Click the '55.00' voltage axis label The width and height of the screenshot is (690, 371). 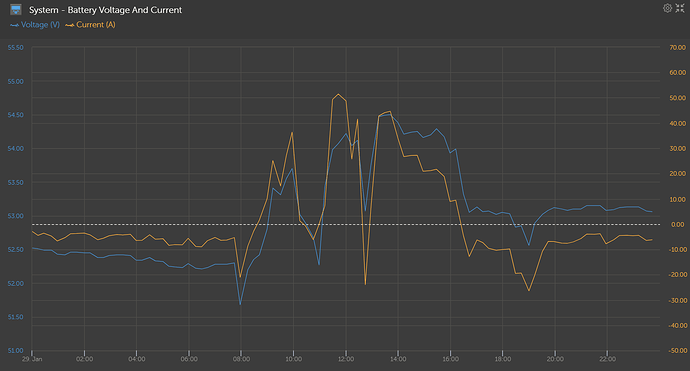click(15, 81)
